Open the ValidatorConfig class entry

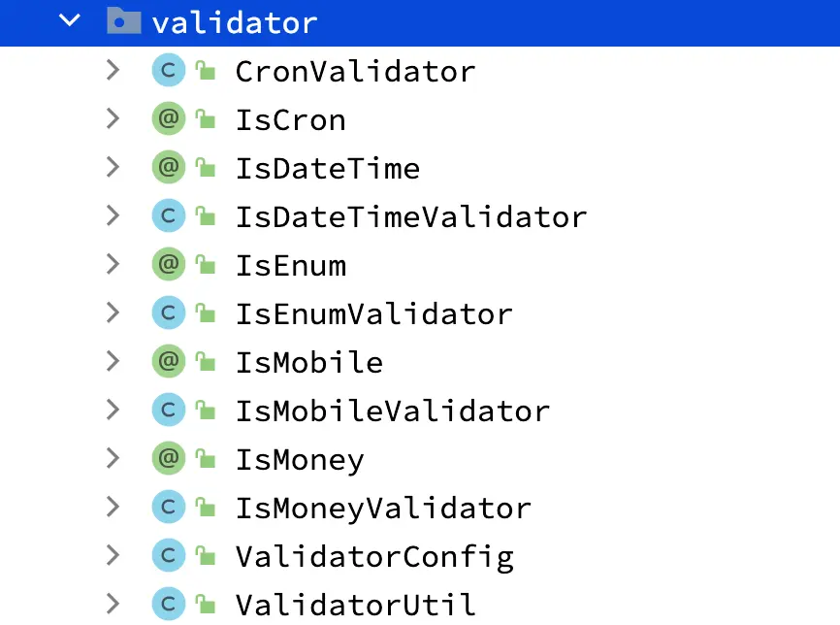(x=373, y=556)
